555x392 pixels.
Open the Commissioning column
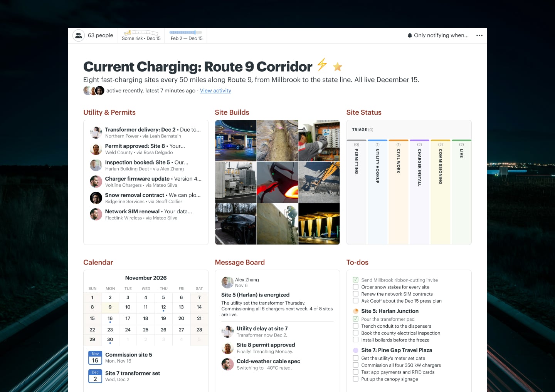click(x=441, y=192)
